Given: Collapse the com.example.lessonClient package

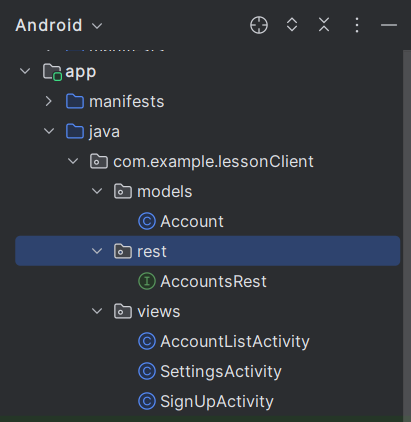Looking at the screenshot, I should (73, 161).
